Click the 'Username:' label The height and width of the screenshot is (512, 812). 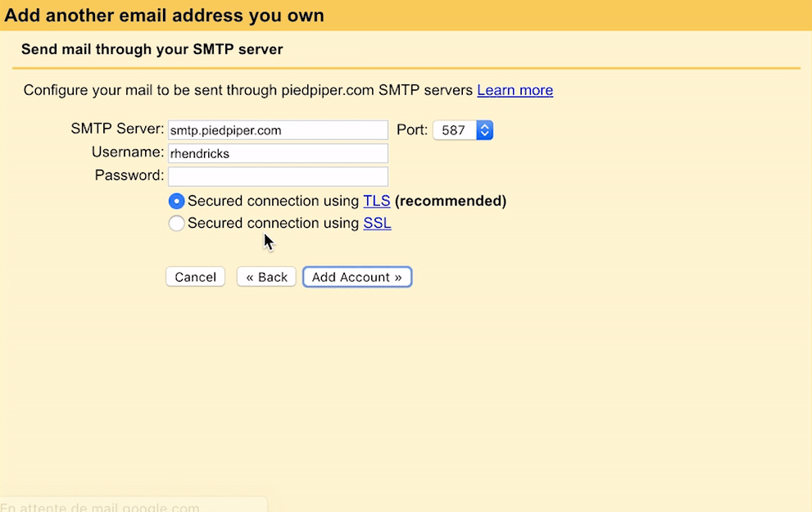point(128,152)
